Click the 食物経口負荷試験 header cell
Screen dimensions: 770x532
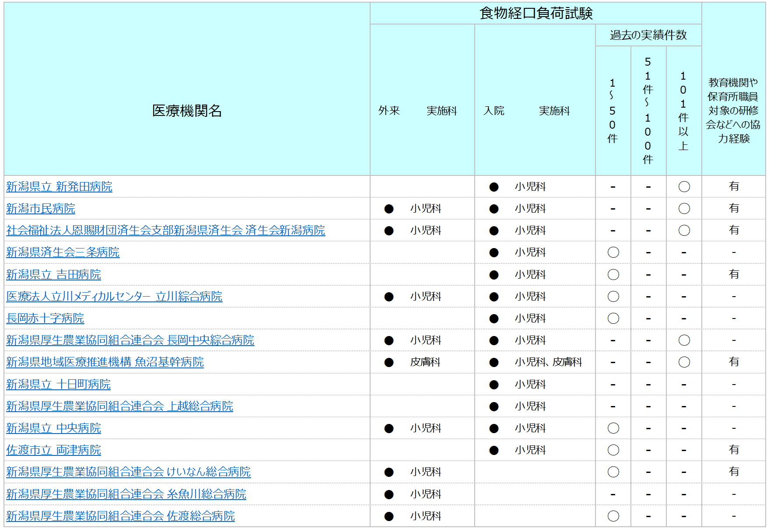[x=535, y=14]
